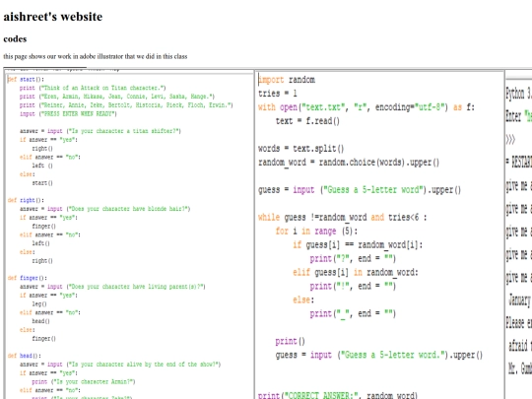The height and width of the screenshot is (399, 532).
Task: Click the 'print("_", end = "")' line
Action: click(353, 313)
